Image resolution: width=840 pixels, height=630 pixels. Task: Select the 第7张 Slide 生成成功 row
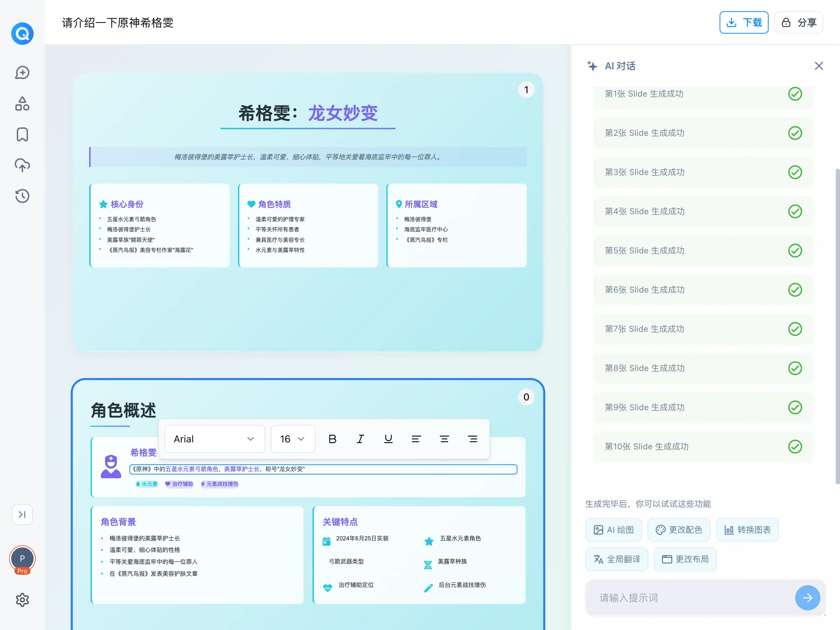[x=703, y=329]
